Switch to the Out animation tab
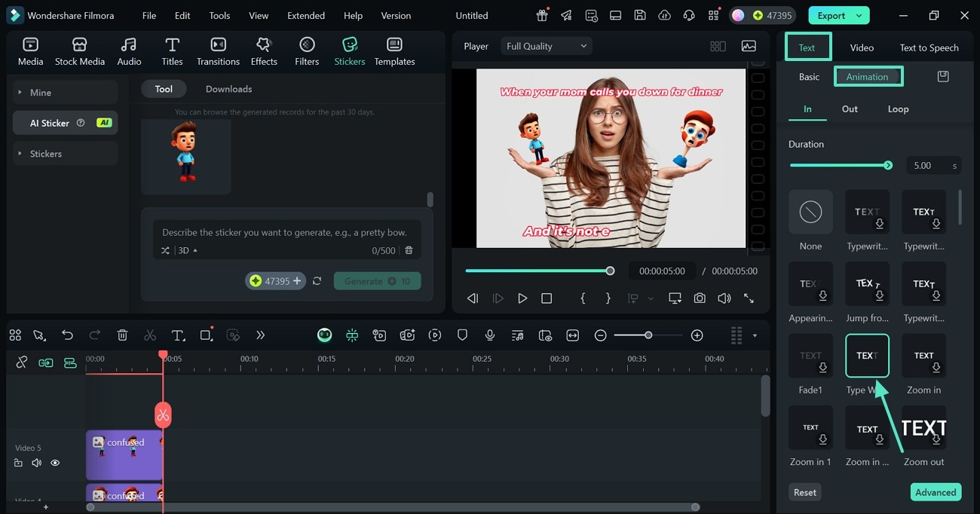The image size is (980, 514). (x=850, y=109)
